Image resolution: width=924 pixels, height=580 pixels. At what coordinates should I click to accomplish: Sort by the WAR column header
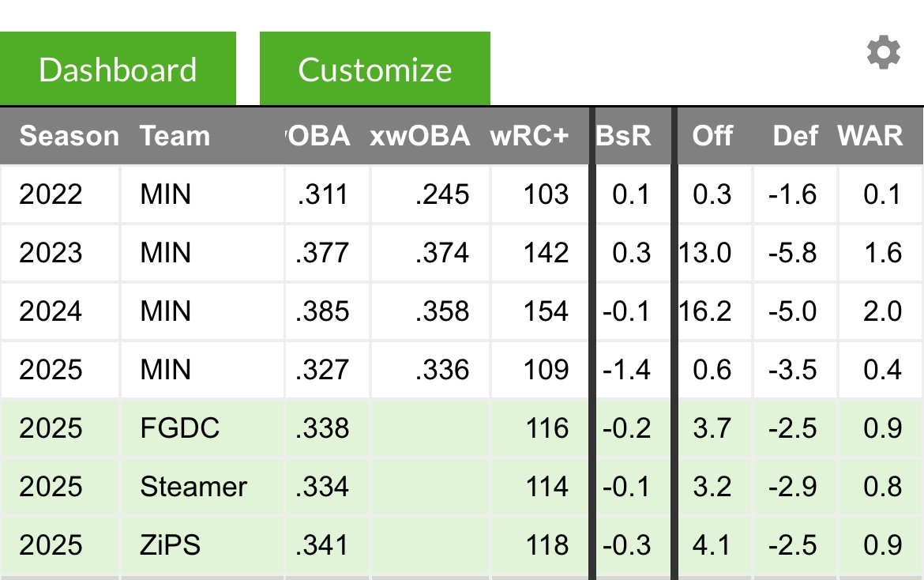[870, 136]
